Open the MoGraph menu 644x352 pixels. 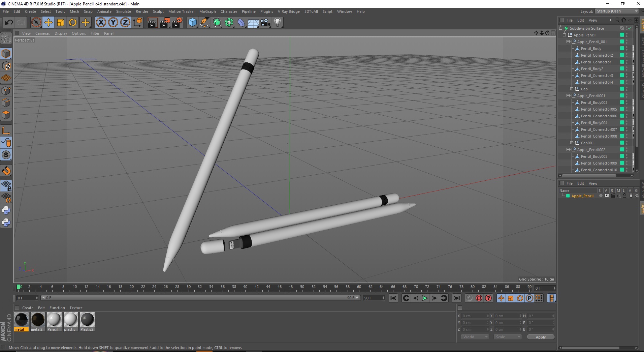coord(207,11)
